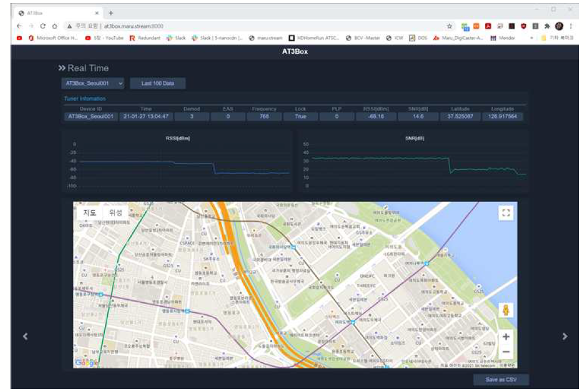Screen dimensions: 586x392
Task: Open the browser home page
Action: [55, 26]
